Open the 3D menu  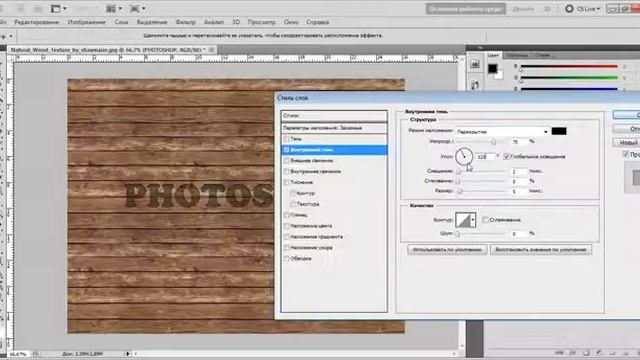(x=236, y=22)
